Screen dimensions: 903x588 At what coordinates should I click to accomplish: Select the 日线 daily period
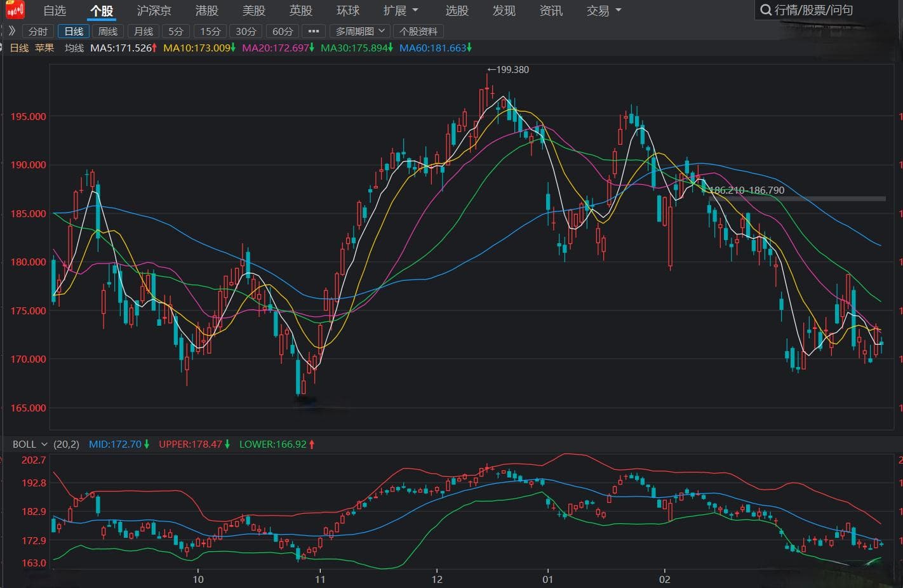coord(74,31)
